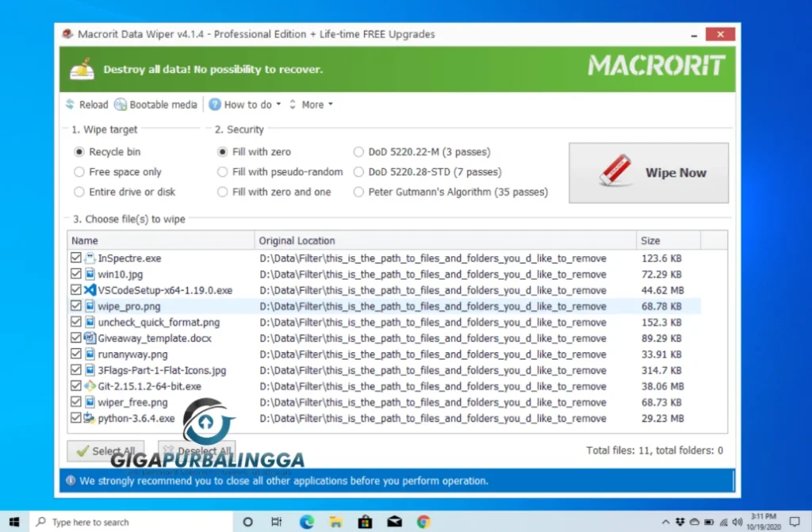The image size is (812, 532).
Task: Click the file icon beside InSpectre.exe
Action: pyautogui.click(x=89, y=258)
